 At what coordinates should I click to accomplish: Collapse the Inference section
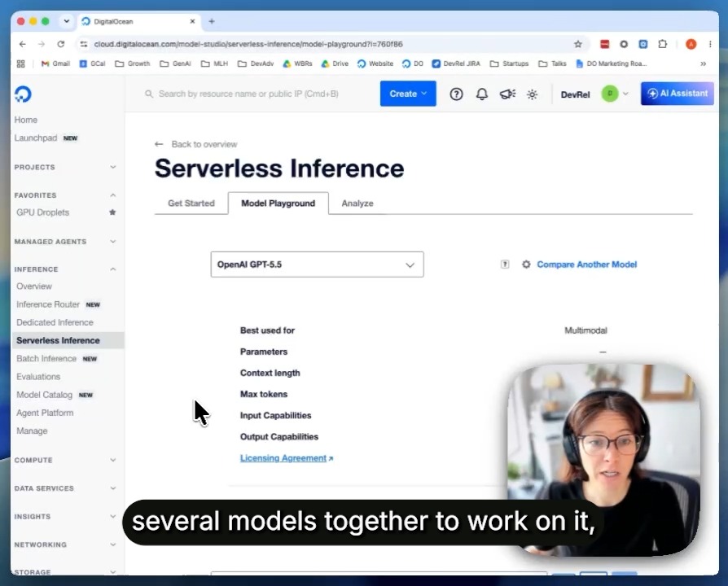click(x=112, y=269)
